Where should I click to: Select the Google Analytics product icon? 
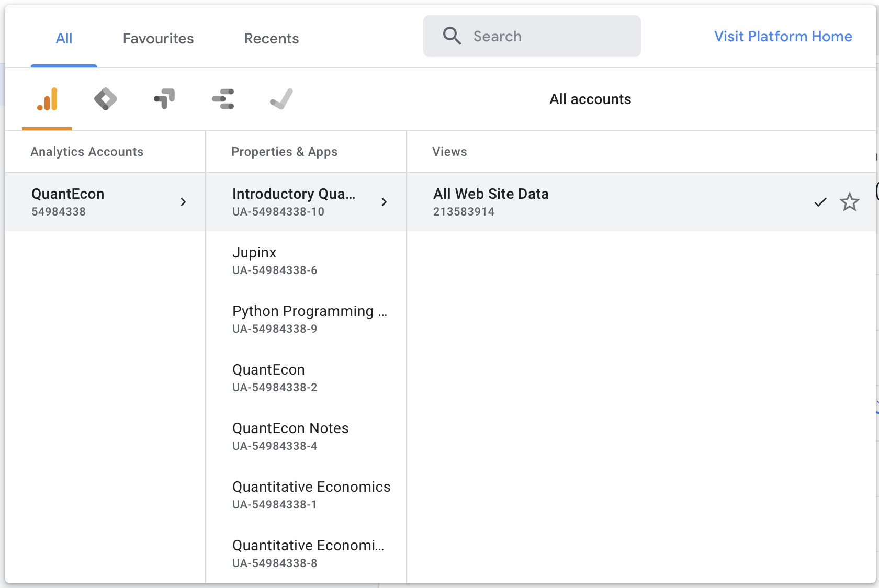coord(47,99)
